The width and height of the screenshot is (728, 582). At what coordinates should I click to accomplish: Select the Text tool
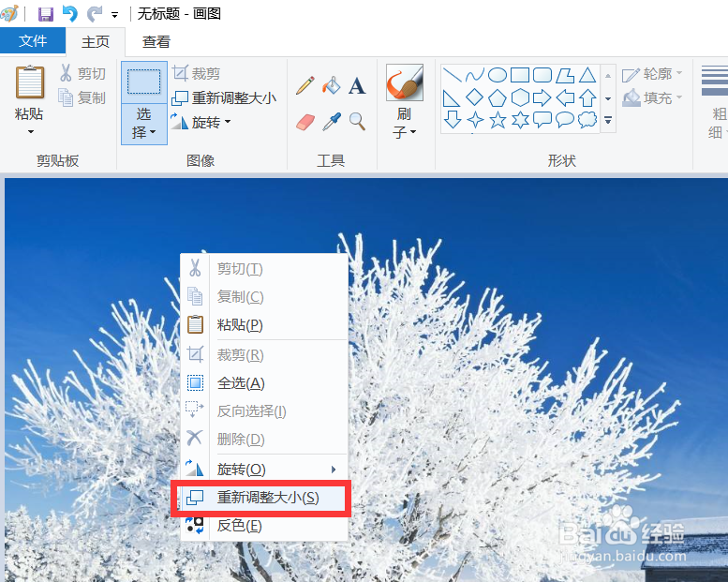(357, 86)
